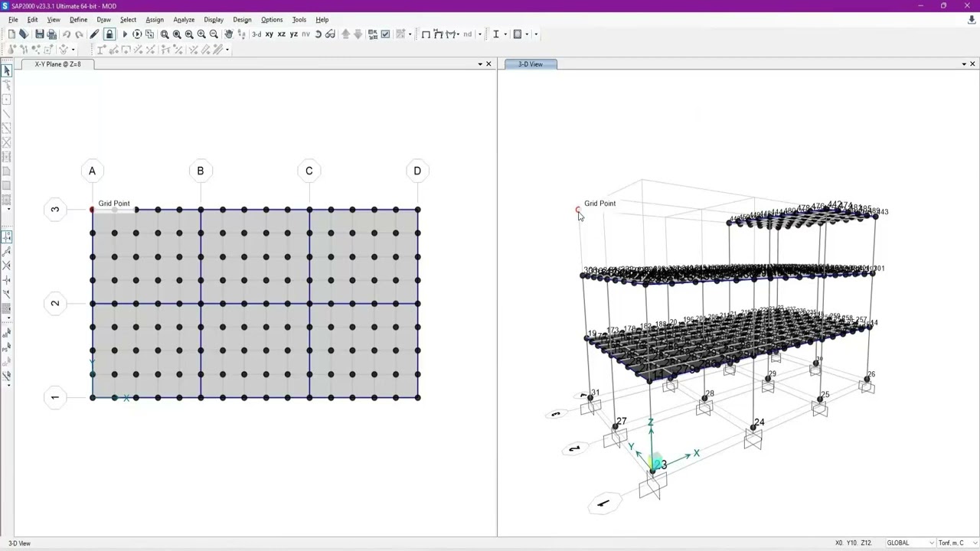Close the 3-D View window
This screenshot has height=551, width=980.
[972, 64]
